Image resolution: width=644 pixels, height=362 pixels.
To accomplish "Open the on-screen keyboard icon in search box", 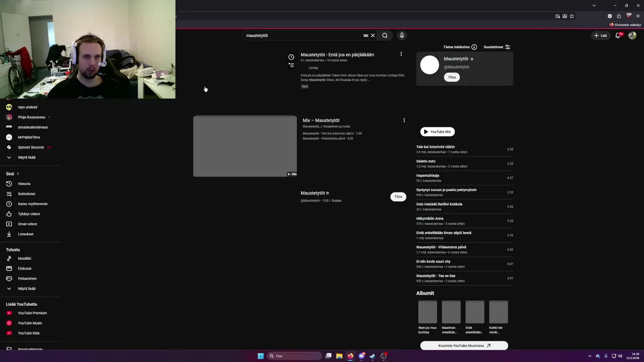I will pos(366,36).
